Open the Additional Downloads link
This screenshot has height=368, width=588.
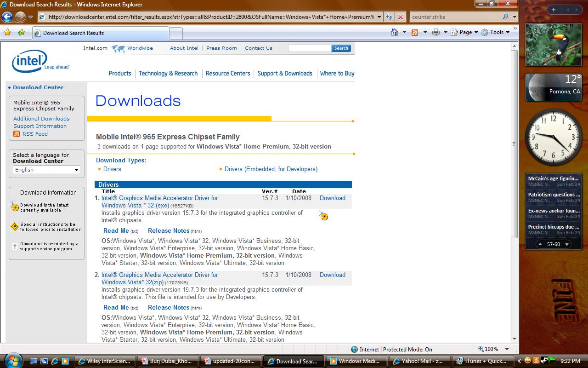(x=41, y=119)
